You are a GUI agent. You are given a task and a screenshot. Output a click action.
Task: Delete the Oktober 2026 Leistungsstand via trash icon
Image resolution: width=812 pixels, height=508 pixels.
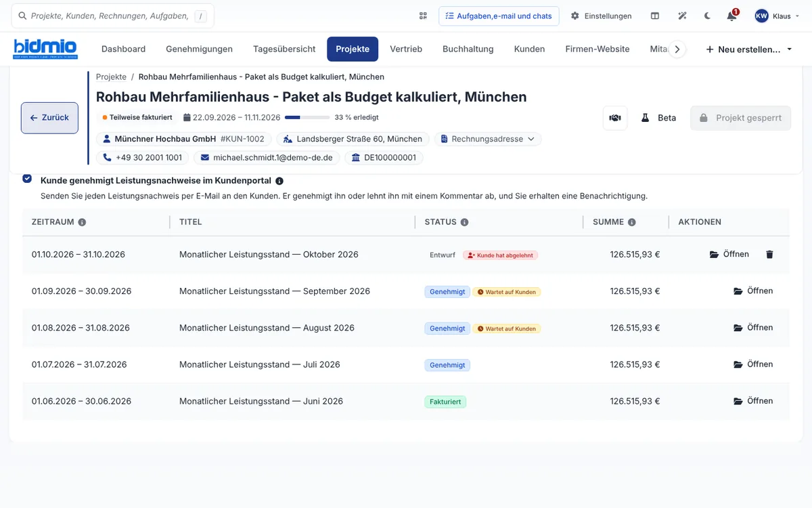(769, 255)
